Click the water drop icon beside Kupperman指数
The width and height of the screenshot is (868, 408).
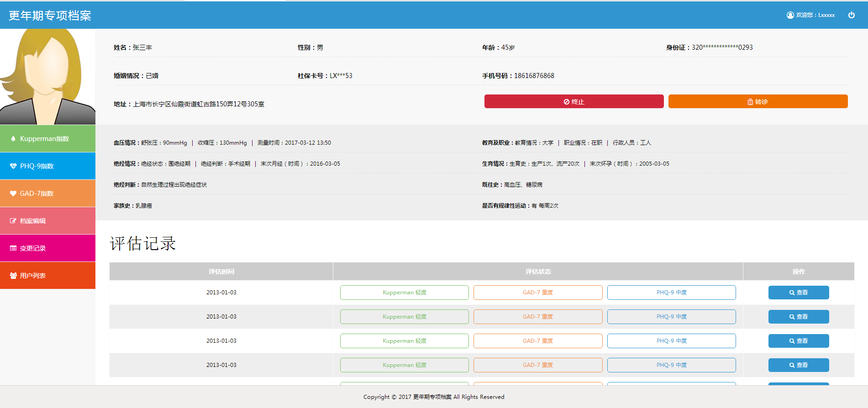[13, 139]
